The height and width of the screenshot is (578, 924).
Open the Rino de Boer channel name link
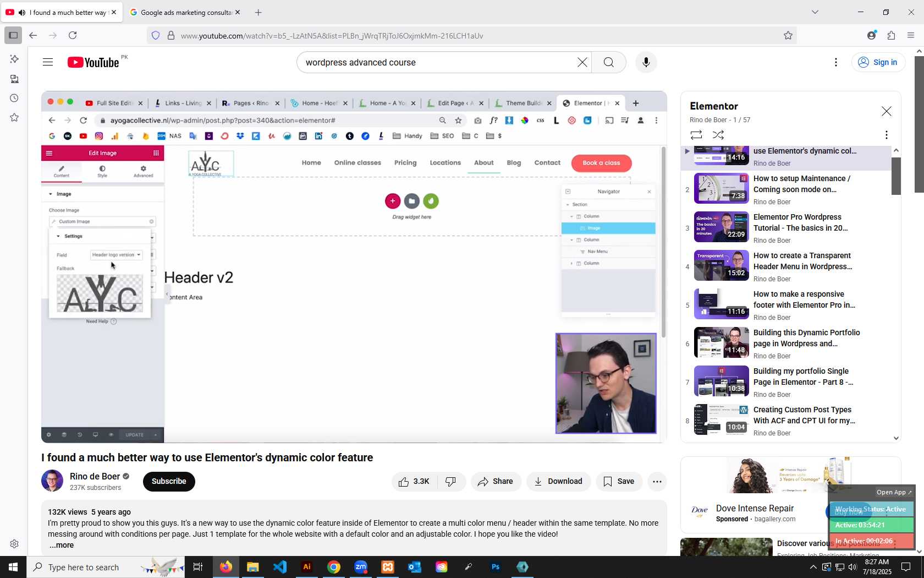pos(95,477)
